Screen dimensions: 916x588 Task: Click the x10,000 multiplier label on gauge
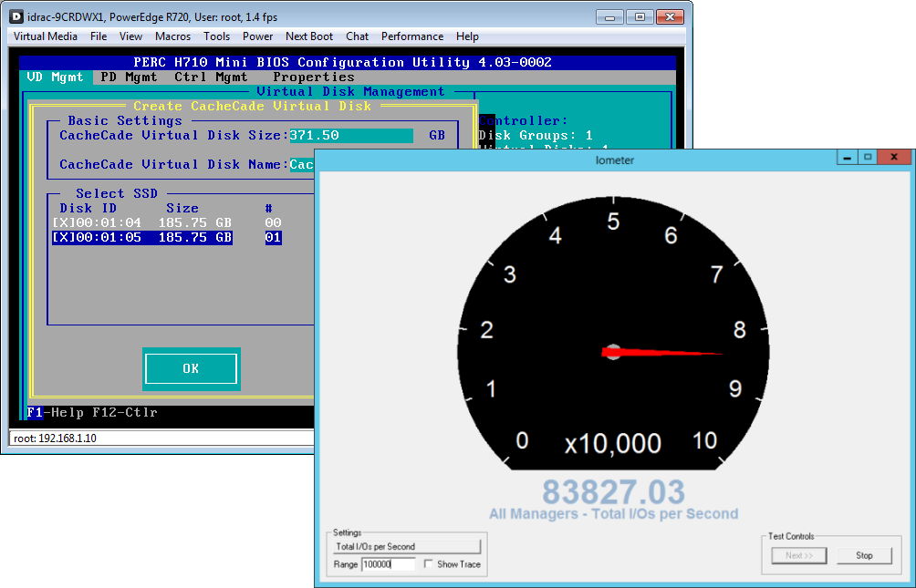[x=613, y=444]
